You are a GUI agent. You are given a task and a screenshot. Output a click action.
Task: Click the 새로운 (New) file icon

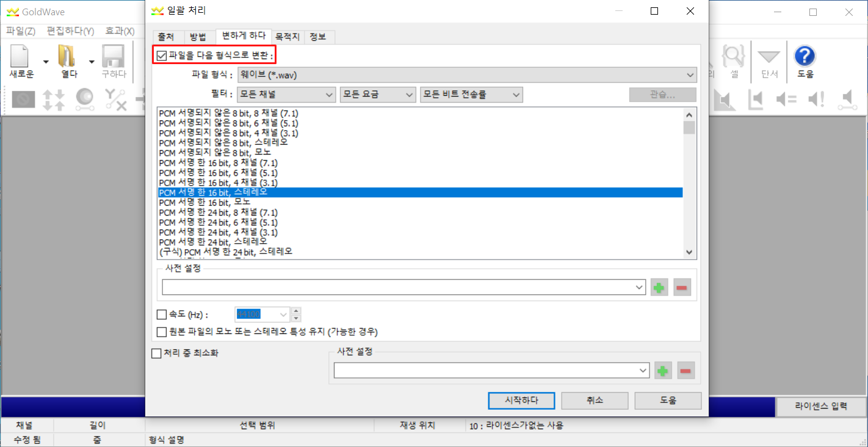point(20,56)
